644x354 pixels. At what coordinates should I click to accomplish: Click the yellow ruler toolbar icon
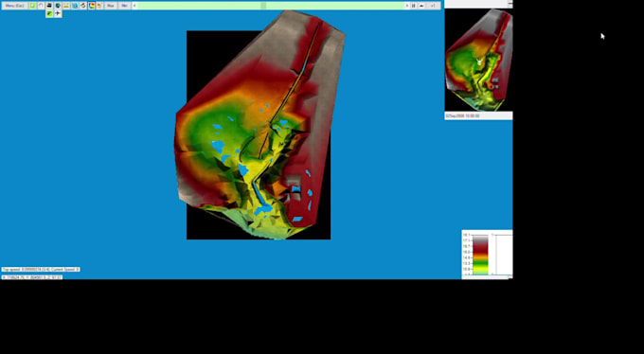66,6
